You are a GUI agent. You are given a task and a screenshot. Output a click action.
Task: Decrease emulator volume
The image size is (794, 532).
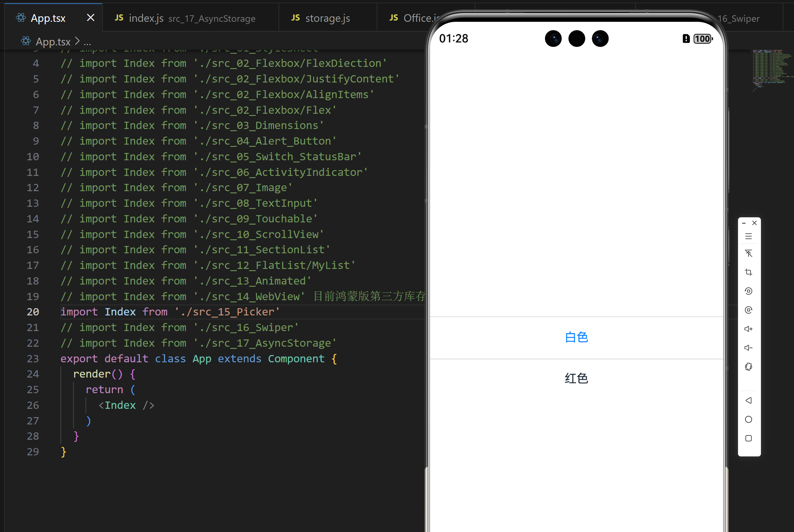(748, 348)
